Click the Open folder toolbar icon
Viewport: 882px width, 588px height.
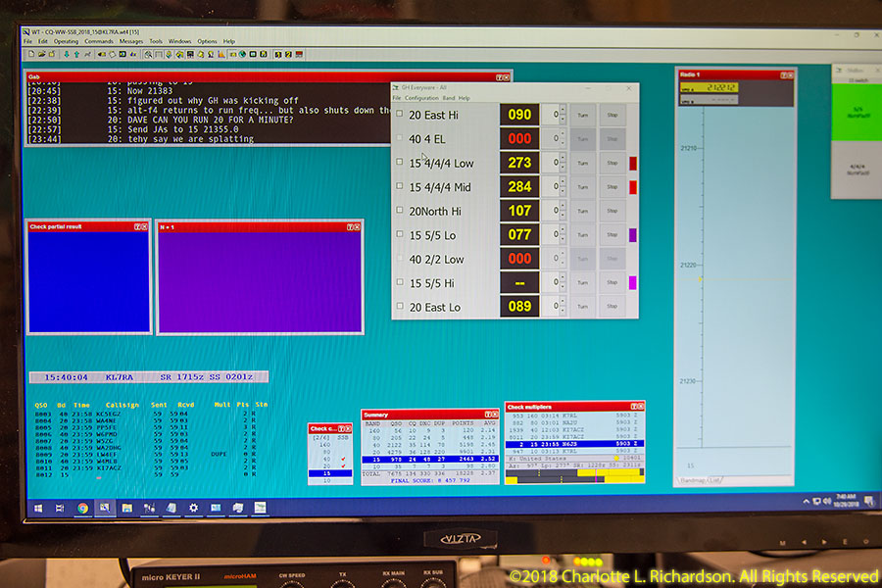[x=39, y=54]
